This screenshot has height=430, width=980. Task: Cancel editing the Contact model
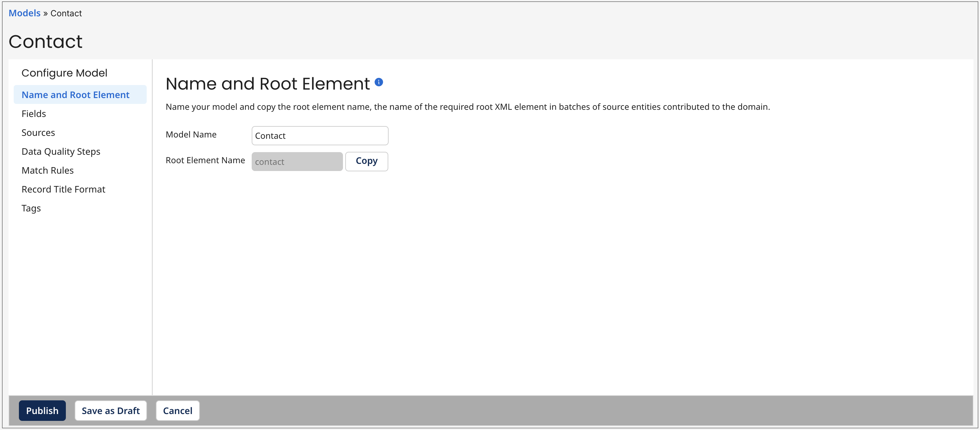coord(177,410)
